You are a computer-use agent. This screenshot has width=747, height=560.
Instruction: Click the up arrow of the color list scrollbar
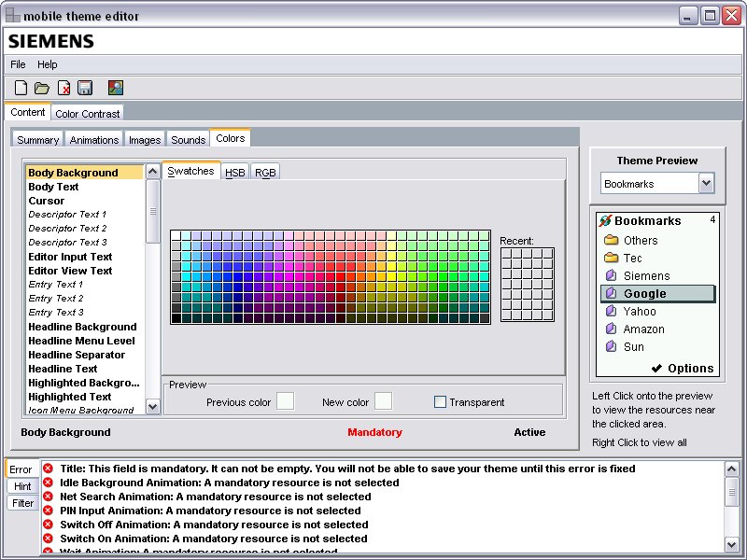point(152,172)
